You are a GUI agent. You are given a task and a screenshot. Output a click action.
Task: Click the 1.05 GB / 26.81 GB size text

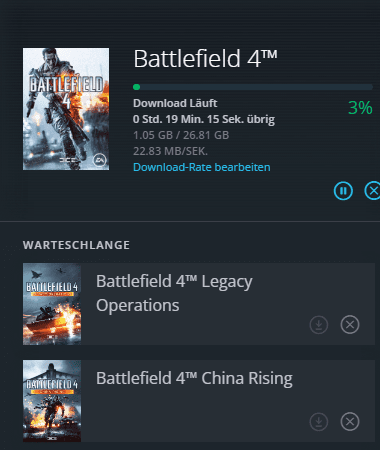[x=181, y=135]
